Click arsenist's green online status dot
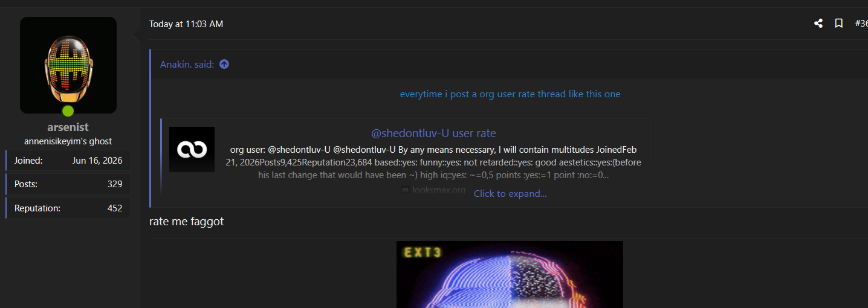Image resolution: width=868 pixels, height=308 pixels. tap(68, 111)
